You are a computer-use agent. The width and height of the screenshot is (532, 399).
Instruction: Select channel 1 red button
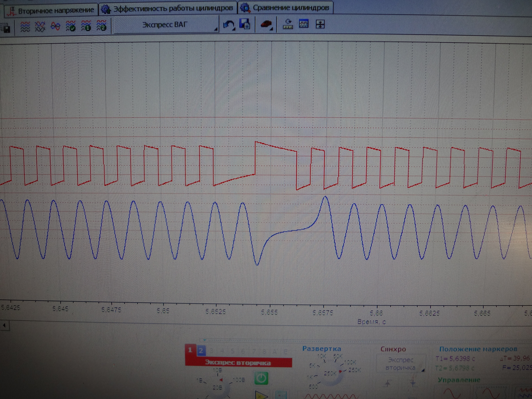(190, 350)
